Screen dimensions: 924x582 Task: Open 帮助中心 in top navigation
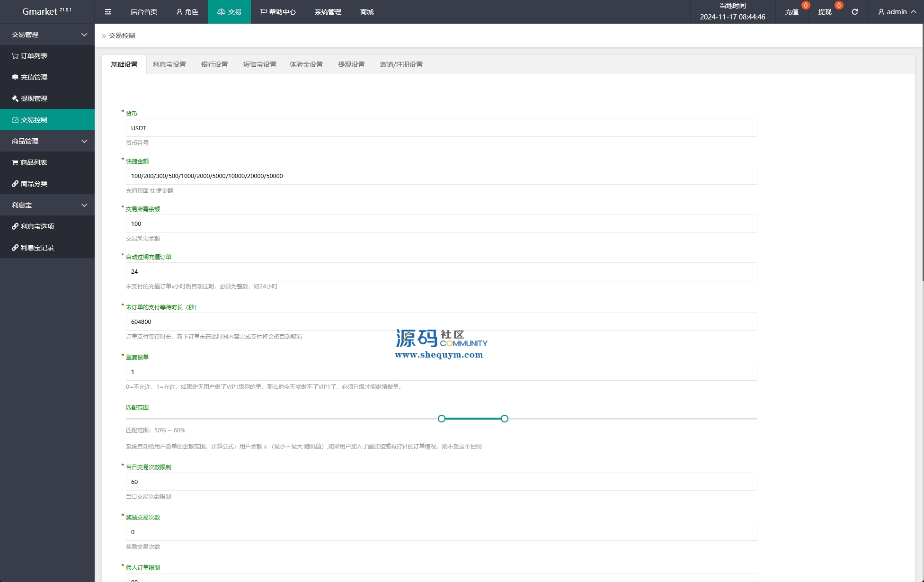click(278, 12)
